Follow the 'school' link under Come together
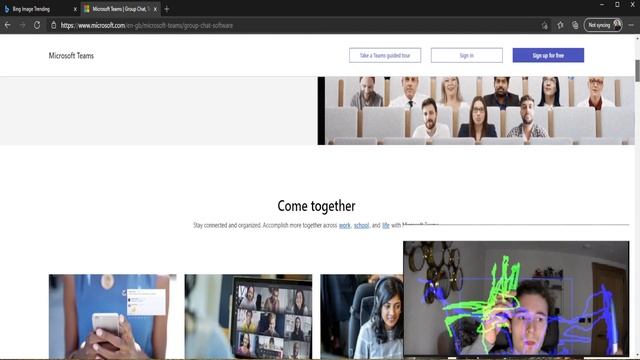The height and width of the screenshot is (360, 640). tap(361, 225)
